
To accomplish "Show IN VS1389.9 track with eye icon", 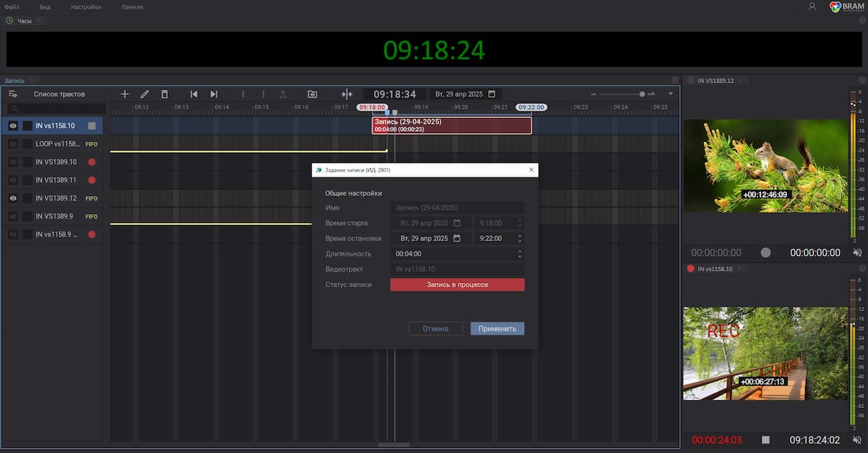I will click(x=13, y=216).
